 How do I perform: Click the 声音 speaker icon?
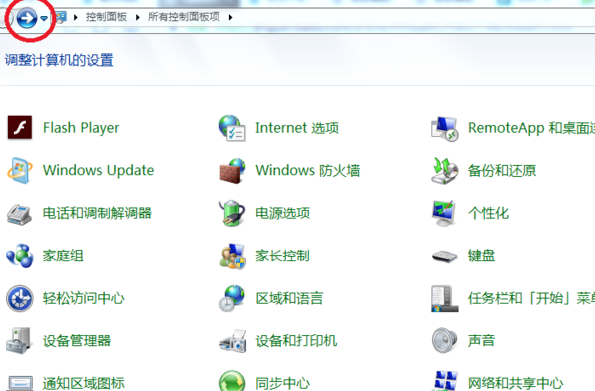tap(444, 340)
